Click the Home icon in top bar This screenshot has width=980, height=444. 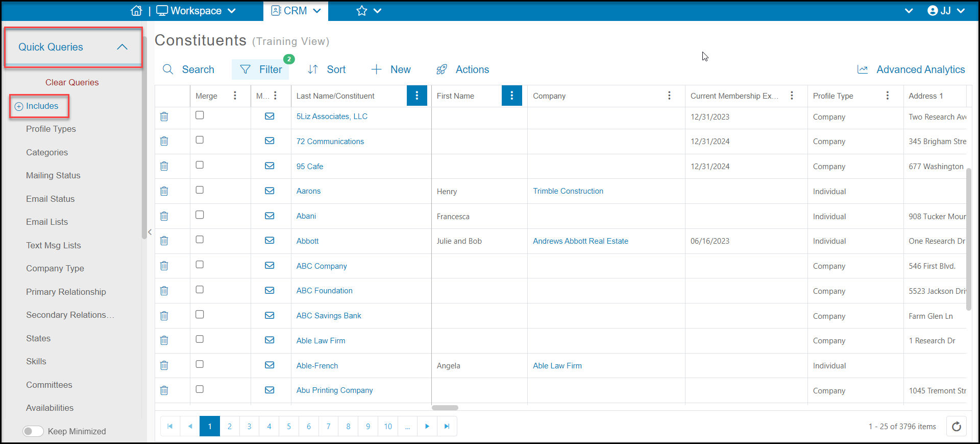[136, 11]
